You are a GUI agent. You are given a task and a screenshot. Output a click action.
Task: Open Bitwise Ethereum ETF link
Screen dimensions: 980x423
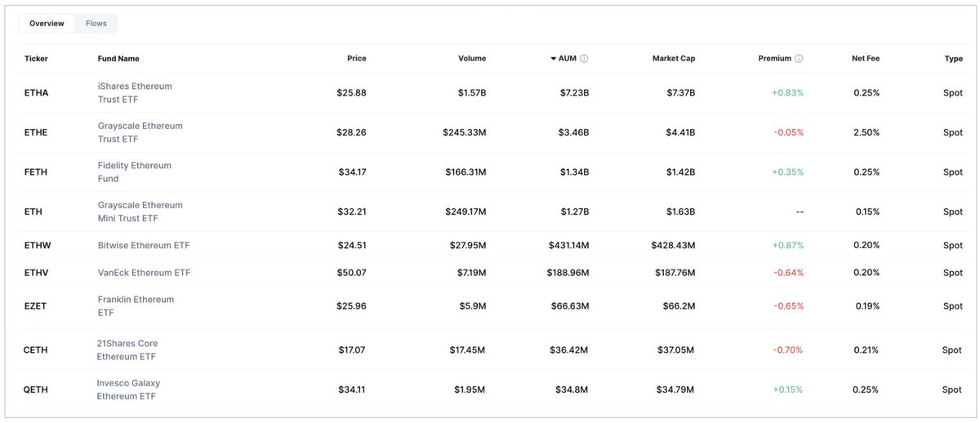point(144,245)
